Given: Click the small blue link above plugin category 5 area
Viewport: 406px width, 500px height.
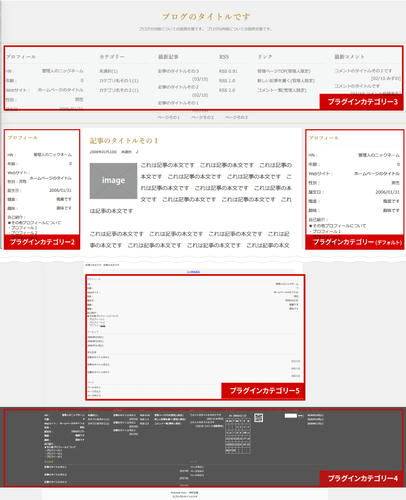Looking at the screenshot, I should [x=193, y=272].
